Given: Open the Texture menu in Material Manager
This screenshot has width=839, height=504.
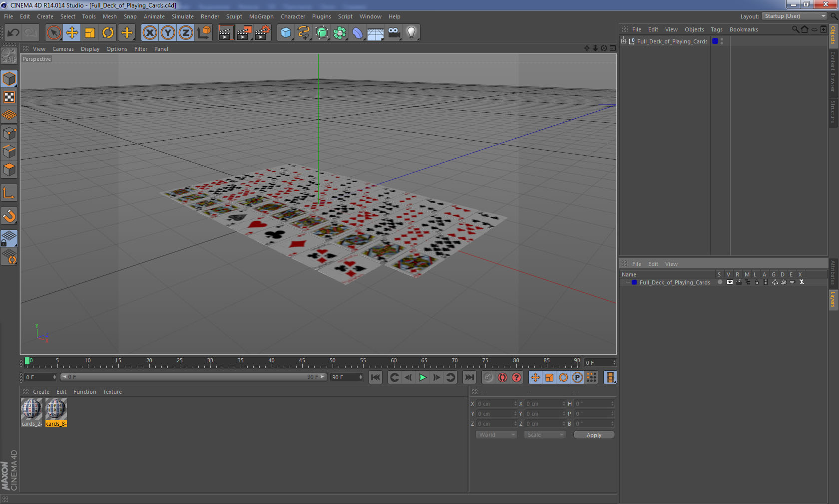Looking at the screenshot, I should [112, 392].
